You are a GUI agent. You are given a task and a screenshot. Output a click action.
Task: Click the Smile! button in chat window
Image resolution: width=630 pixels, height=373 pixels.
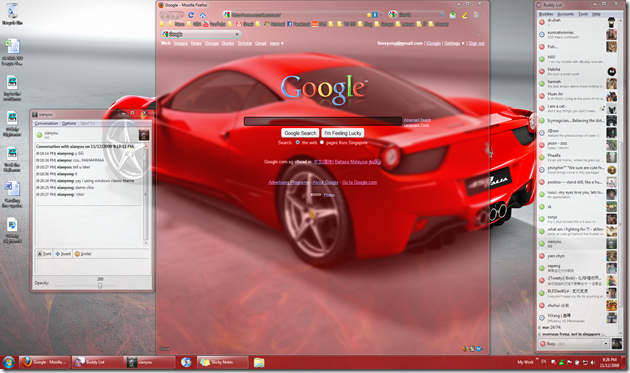click(83, 254)
